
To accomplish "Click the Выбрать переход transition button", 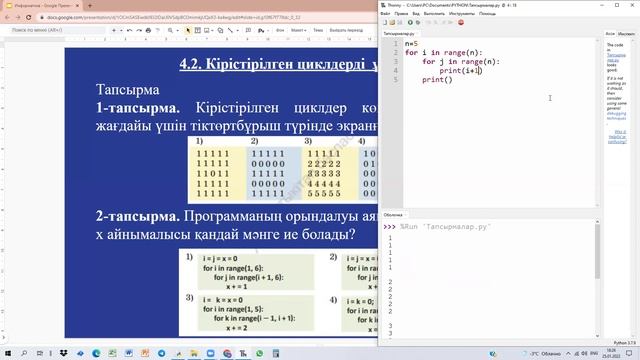I will coord(346,30).
